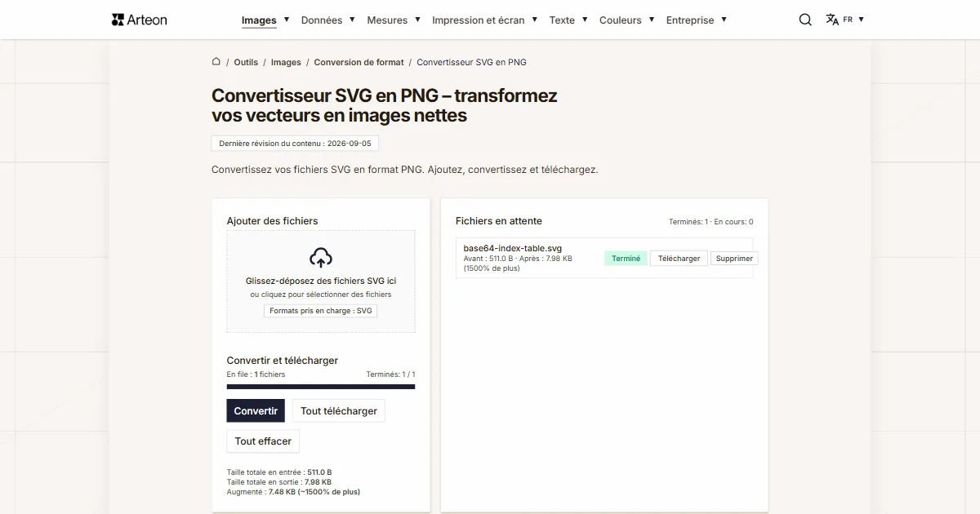
Task: Click the Convertir button
Action: coord(256,410)
